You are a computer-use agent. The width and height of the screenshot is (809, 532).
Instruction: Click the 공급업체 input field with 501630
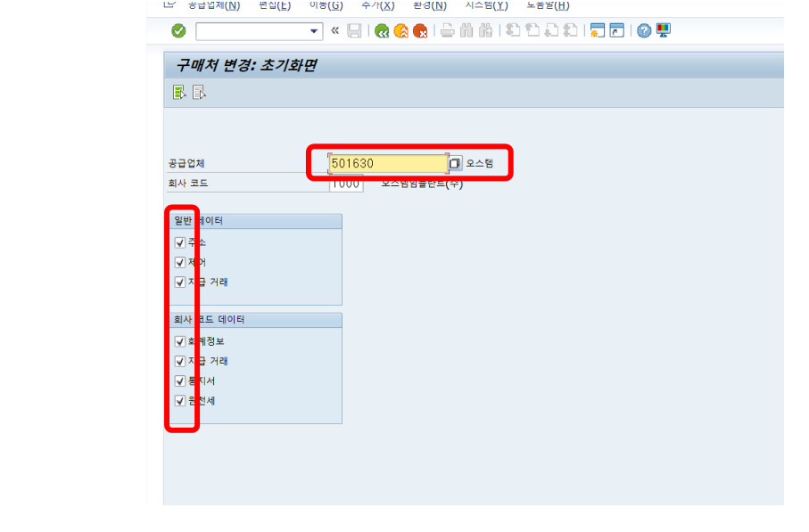(x=387, y=164)
